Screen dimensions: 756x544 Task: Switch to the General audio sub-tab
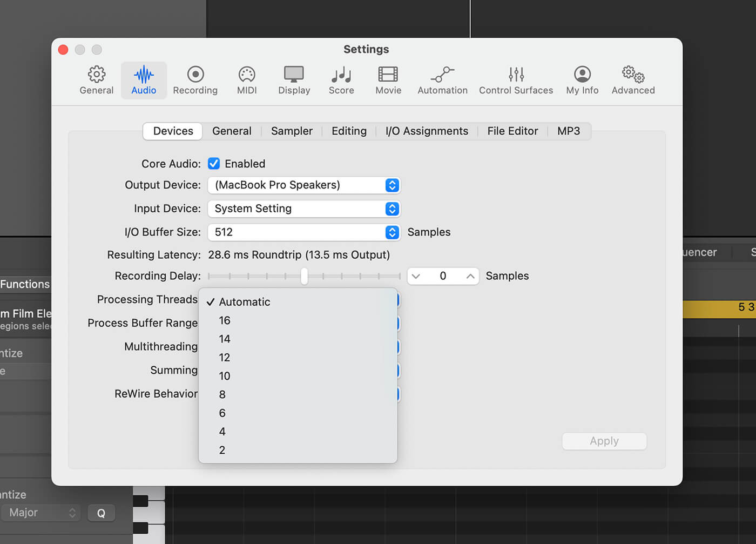[x=232, y=131]
